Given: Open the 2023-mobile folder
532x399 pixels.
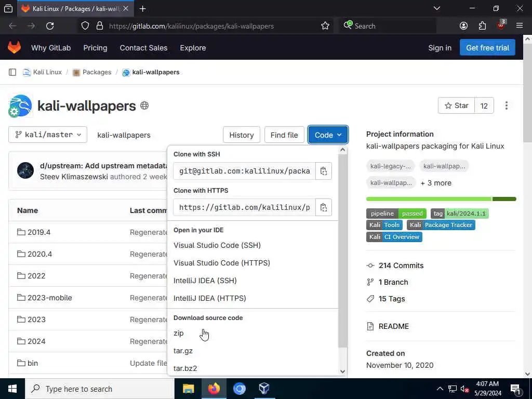Looking at the screenshot, I should point(49,298).
